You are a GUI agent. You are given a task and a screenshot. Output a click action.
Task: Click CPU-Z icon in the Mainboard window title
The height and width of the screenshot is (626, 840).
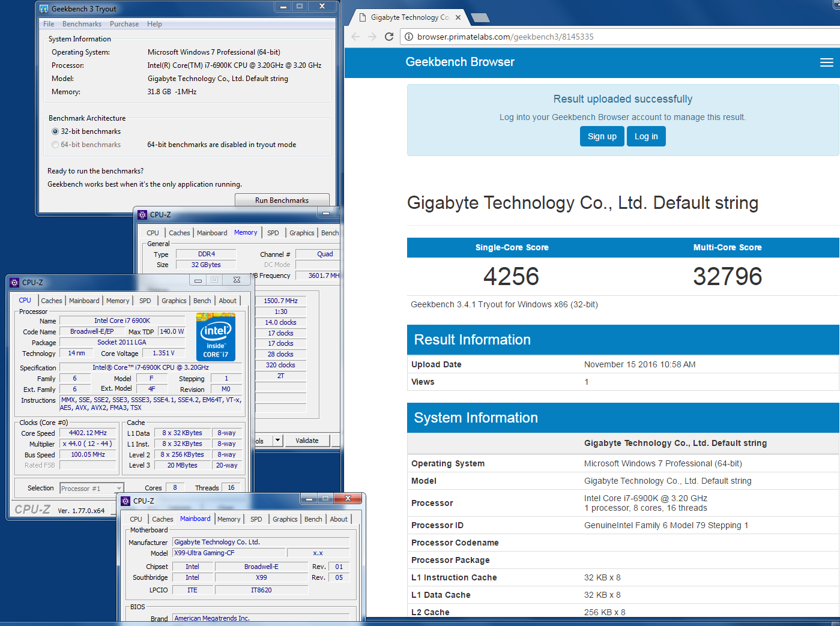(125, 501)
